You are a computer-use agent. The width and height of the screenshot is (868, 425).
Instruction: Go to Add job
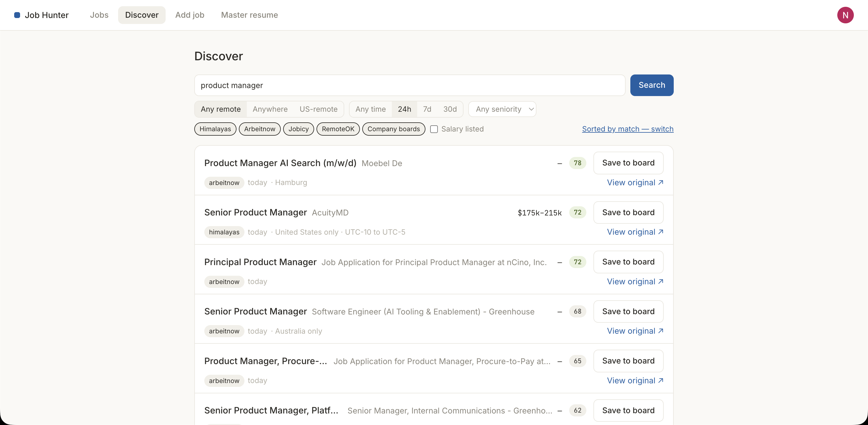click(x=190, y=15)
